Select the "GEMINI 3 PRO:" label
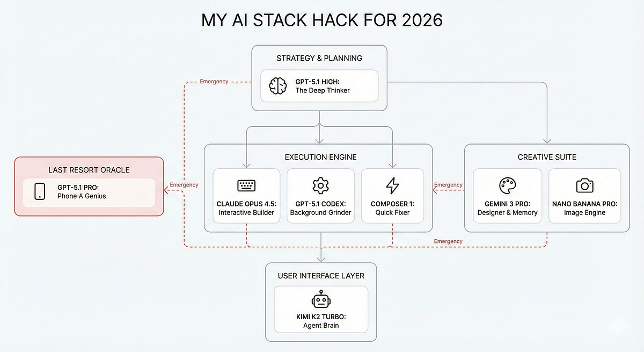 (x=507, y=204)
